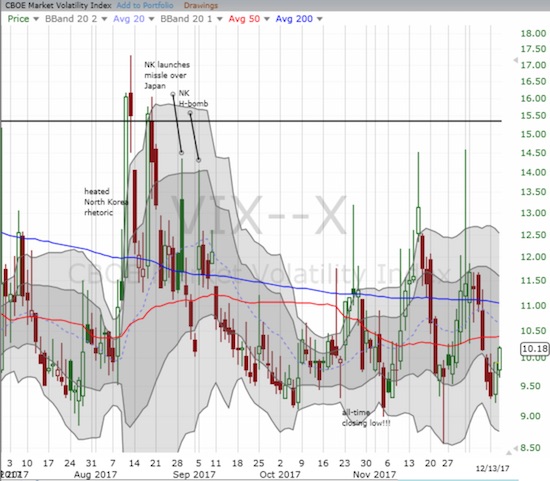
Task: Click the triangle marker near 8.50 axis
Action: 516,448
